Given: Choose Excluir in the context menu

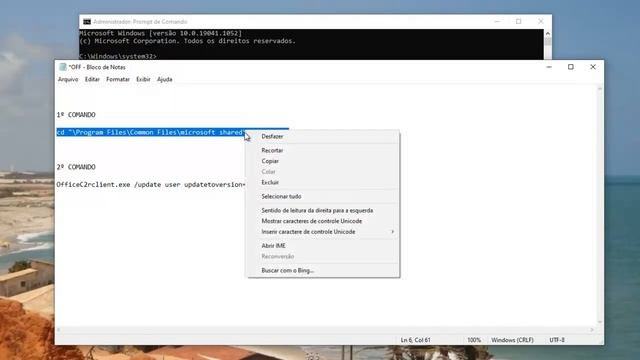Looking at the screenshot, I should [x=323, y=182].
